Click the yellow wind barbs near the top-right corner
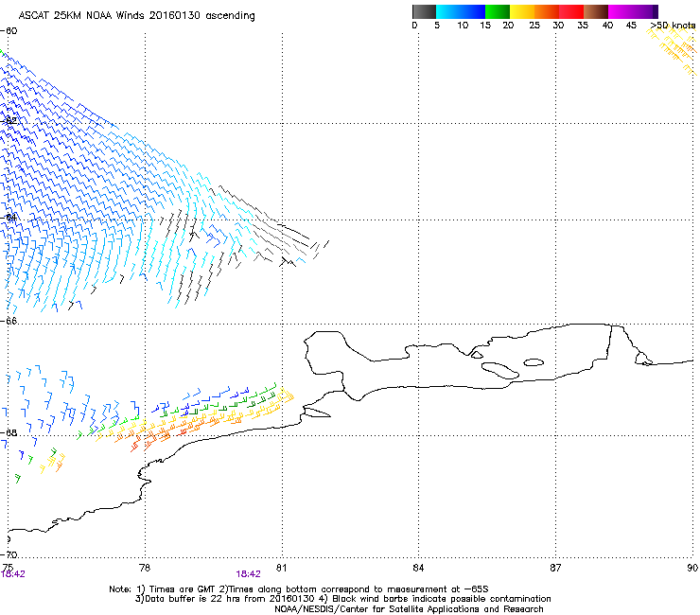The height and width of the screenshot is (615, 700). (x=672, y=50)
